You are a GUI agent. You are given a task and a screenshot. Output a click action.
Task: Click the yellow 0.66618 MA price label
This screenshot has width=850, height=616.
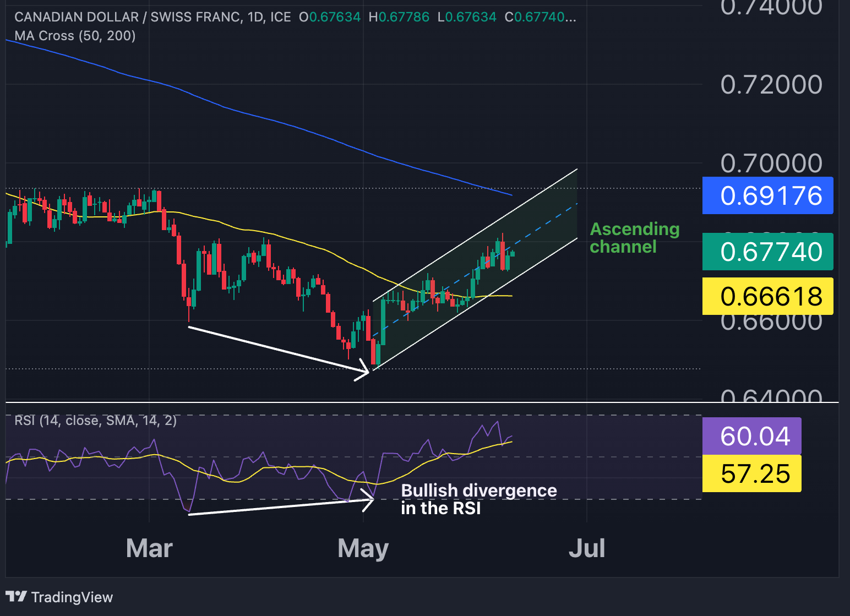point(767,296)
